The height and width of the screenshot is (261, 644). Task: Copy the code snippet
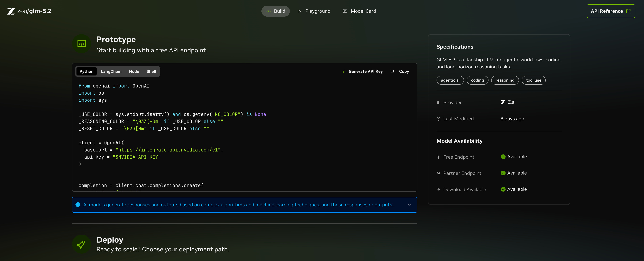click(x=400, y=71)
